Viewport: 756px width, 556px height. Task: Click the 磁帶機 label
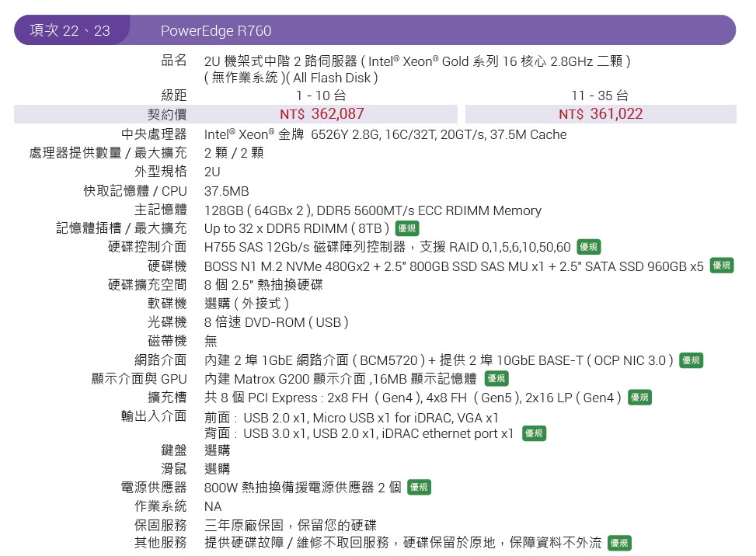tap(167, 341)
